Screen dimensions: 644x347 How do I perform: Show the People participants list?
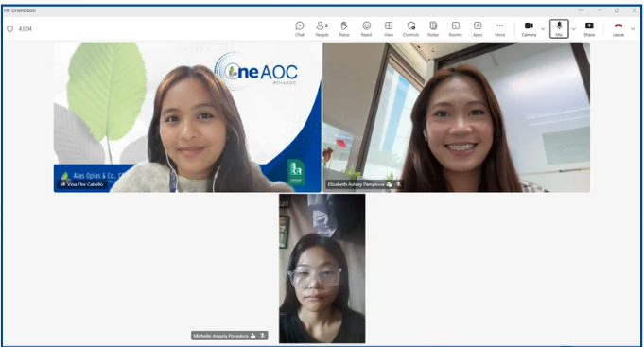(x=322, y=28)
